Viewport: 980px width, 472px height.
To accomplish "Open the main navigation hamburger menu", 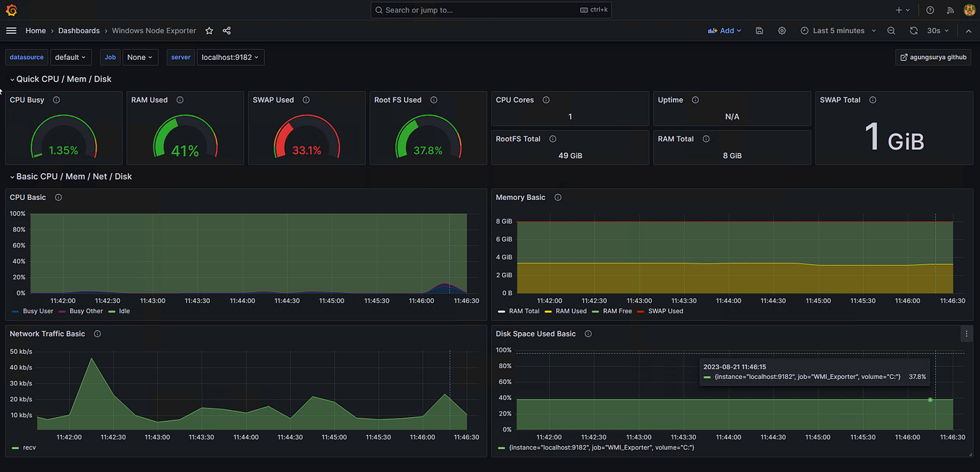I will click(x=11, y=30).
